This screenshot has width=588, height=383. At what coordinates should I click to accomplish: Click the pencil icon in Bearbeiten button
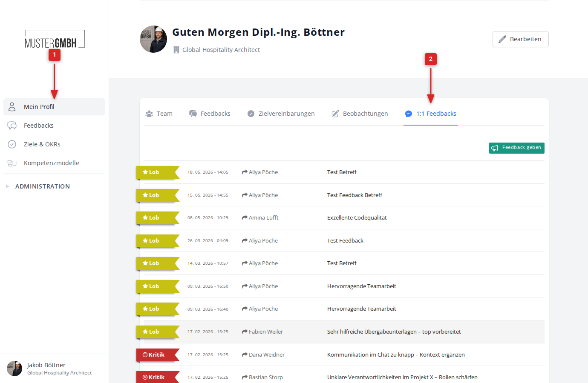(502, 39)
